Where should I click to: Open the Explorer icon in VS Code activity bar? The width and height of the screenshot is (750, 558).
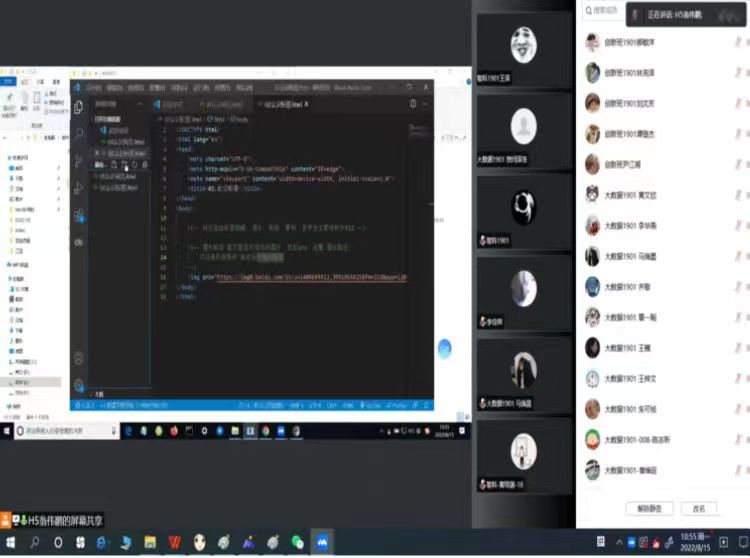pos(78,106)
